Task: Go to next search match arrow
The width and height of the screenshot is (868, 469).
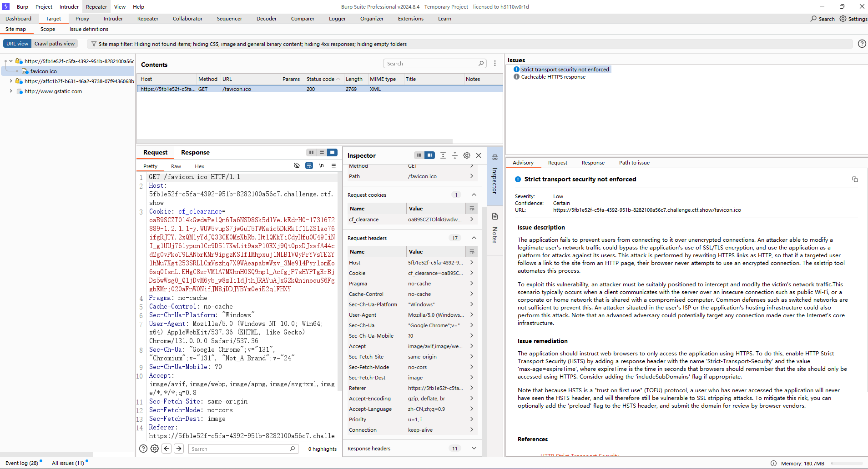Action: 179,449
